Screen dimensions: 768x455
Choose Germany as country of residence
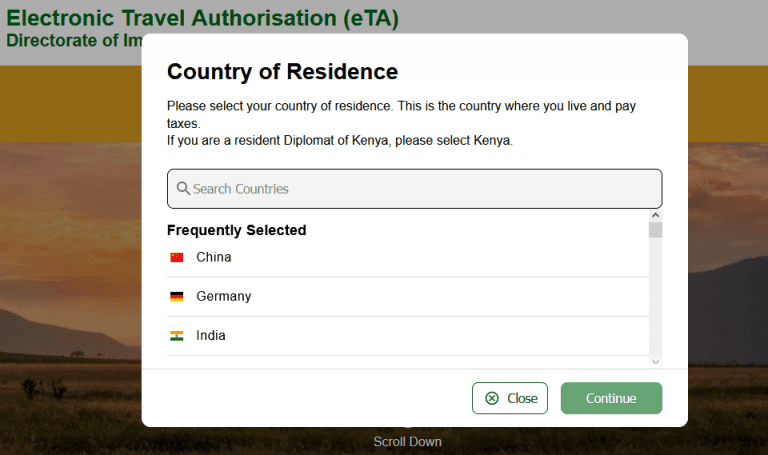tap(408, 297)
